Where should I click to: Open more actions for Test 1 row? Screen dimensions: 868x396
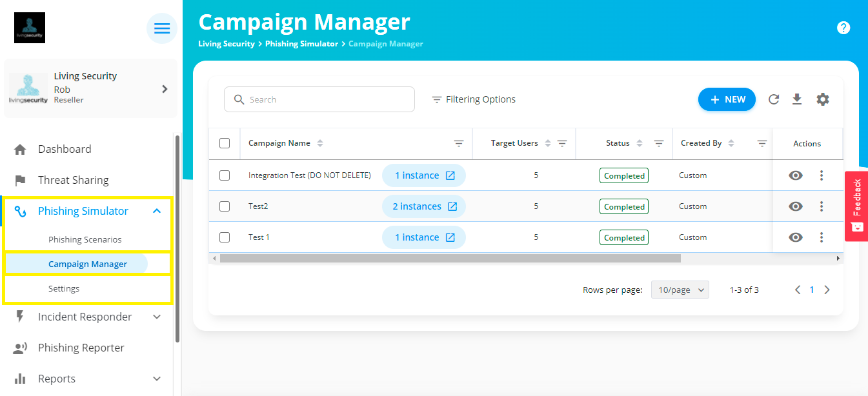coord(822,237)
